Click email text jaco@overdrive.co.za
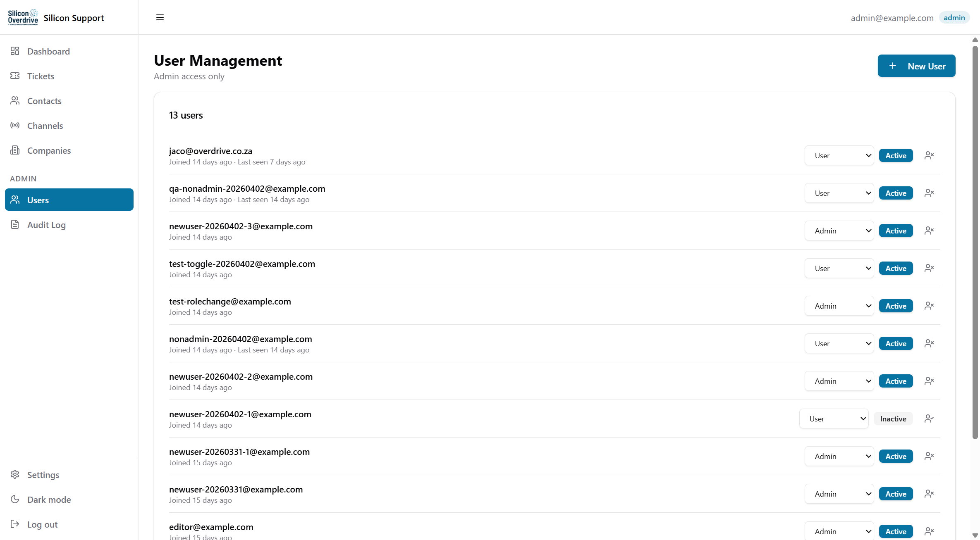The image size is (980, 540). click(x=210, y=151)
